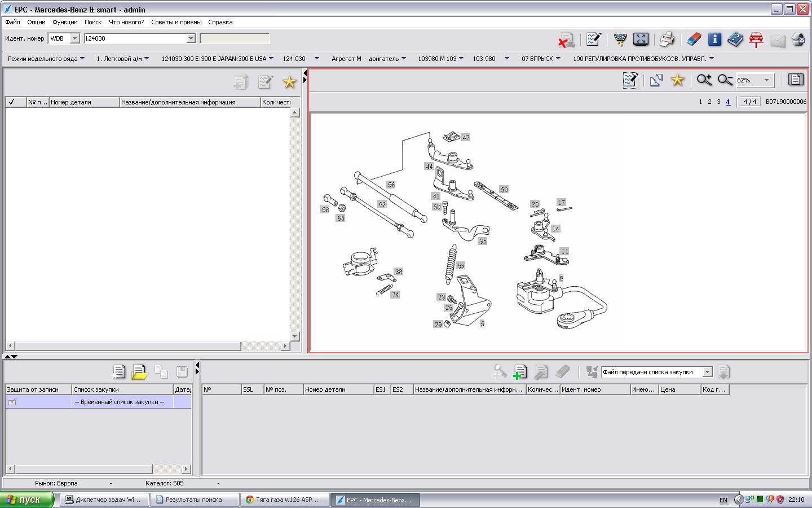Switch to the Диспетчер задач taskbar window
Screen dimensions: 812x508
click(x=105, y=500)
